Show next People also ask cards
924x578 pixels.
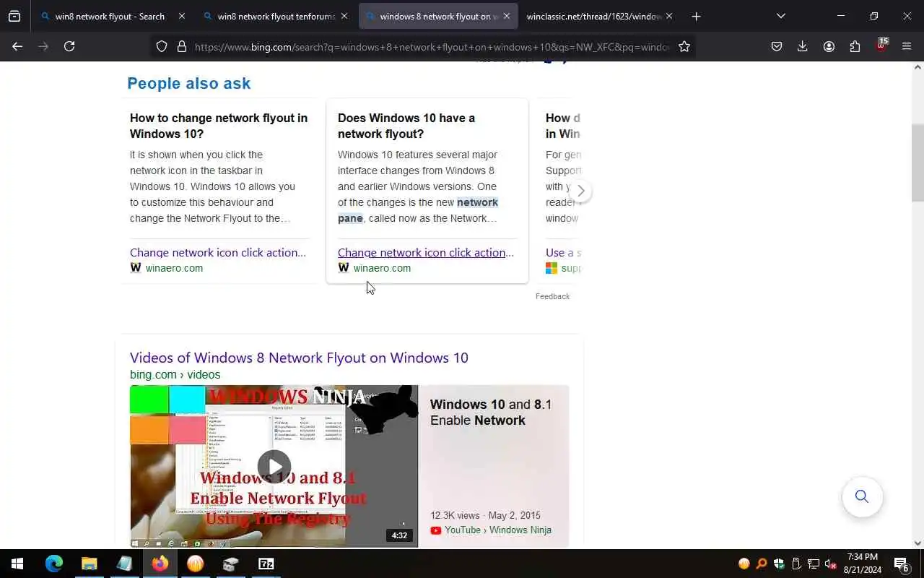580,191
